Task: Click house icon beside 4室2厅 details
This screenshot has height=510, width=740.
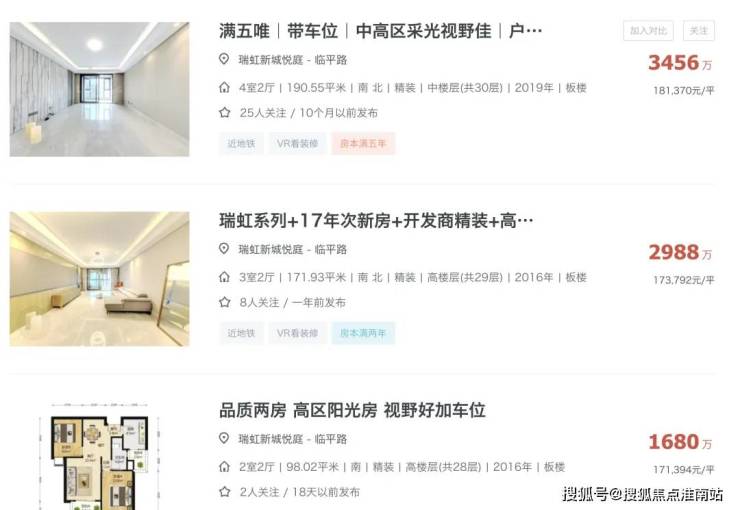Action: 225,87
